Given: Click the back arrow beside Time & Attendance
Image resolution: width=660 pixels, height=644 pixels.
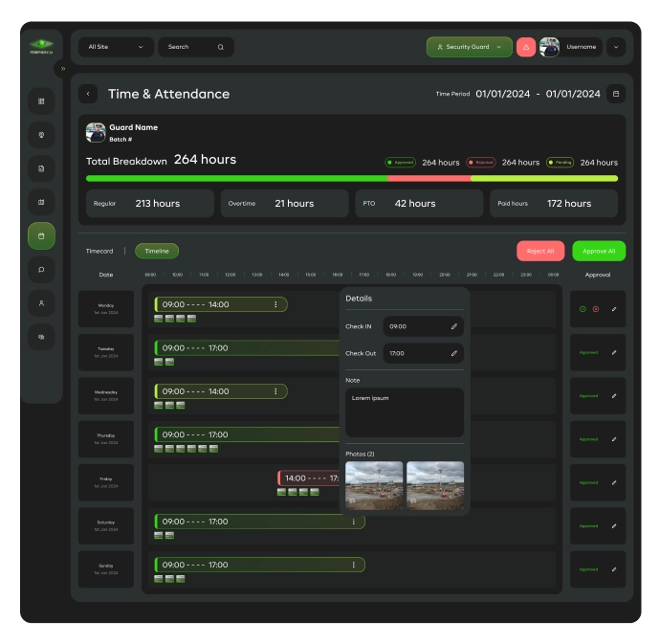Looking at the screenshot, I should (x=88, y=94).
